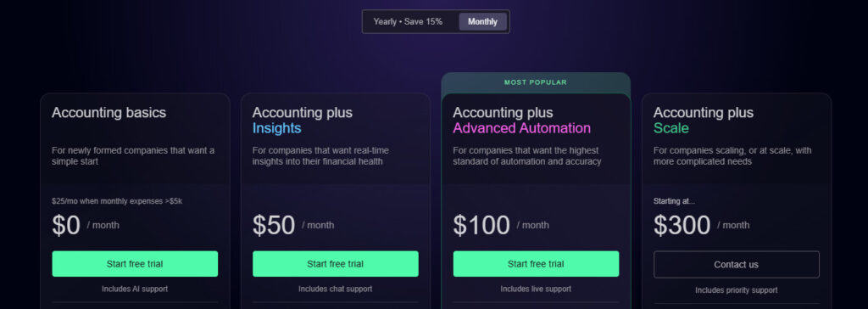Click the blue Insights heading
This screenshot has height=309, width=868.
[x=277, y=128]
